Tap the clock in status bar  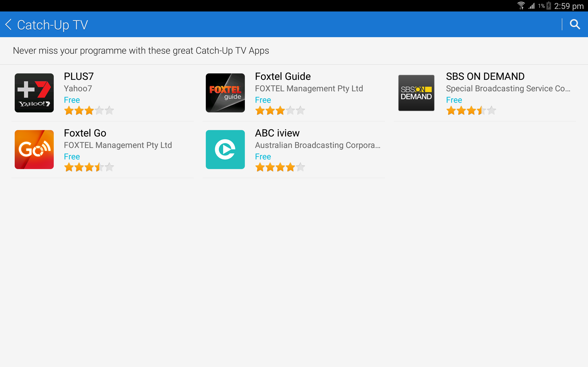click(568, 6)
